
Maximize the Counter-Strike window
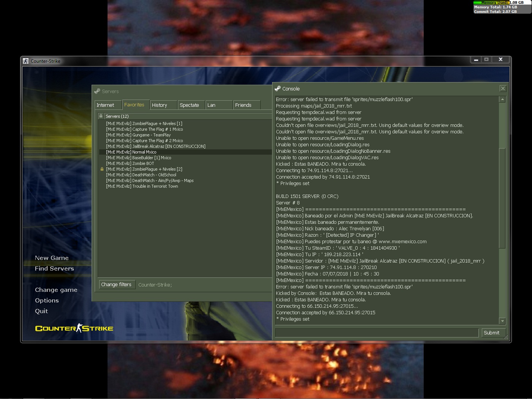tap(486, 60)
